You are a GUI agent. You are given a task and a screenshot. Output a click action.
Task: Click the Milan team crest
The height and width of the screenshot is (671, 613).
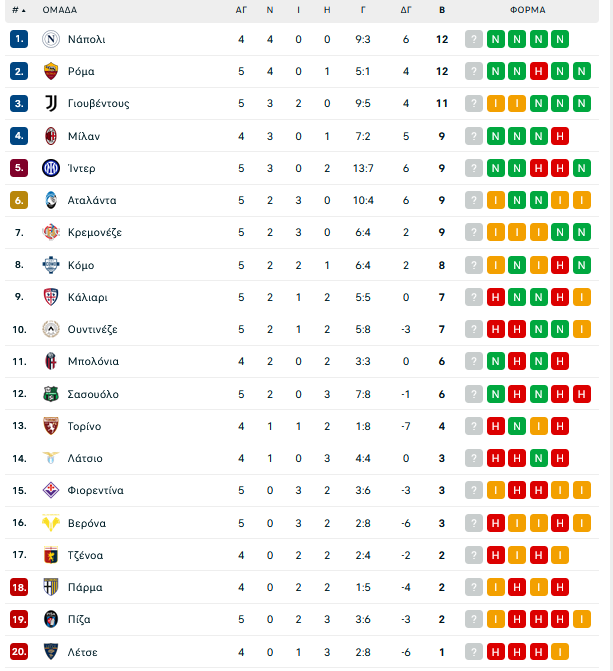coord(51,136)
